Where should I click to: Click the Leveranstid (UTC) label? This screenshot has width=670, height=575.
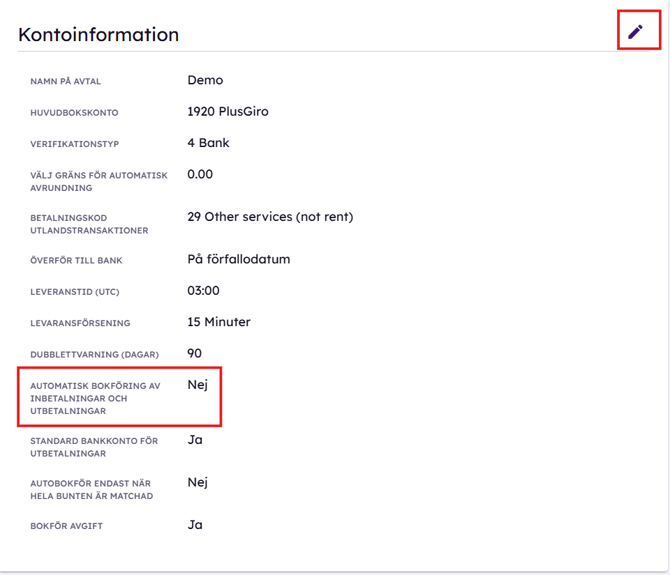click(75, 292)
